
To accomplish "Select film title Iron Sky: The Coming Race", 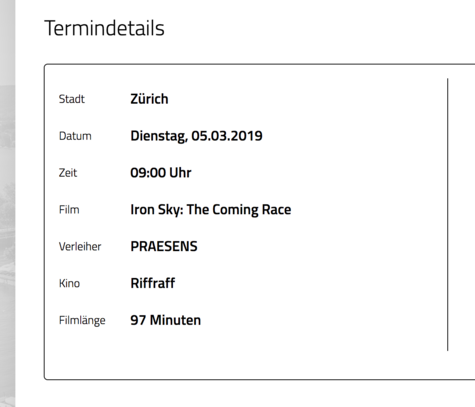I will [x=211, y=210].
